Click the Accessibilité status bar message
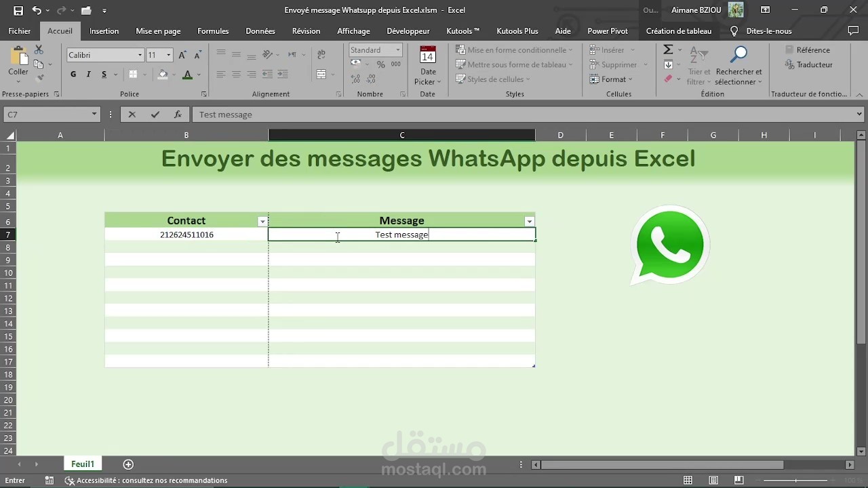This screenshot has height=488, width=868. [146, 481]
